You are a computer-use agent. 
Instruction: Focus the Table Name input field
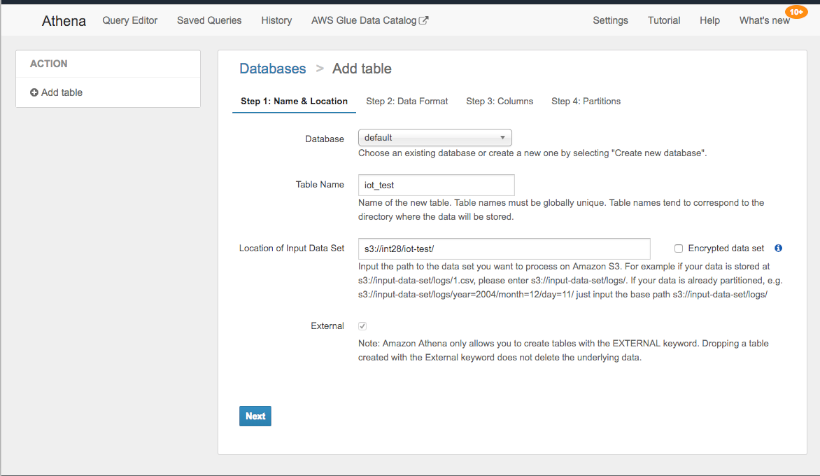(x=436, y=185)
